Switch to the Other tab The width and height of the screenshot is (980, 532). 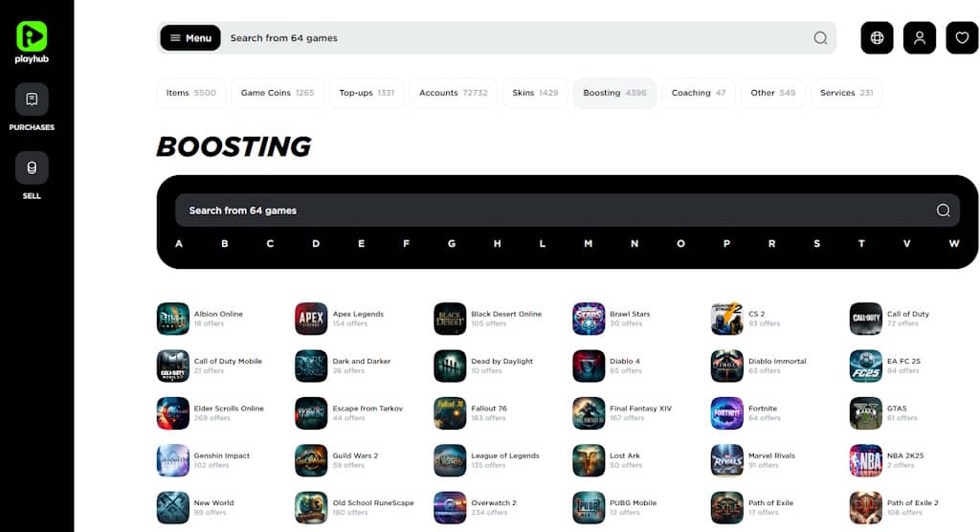[x=772, y=93]
